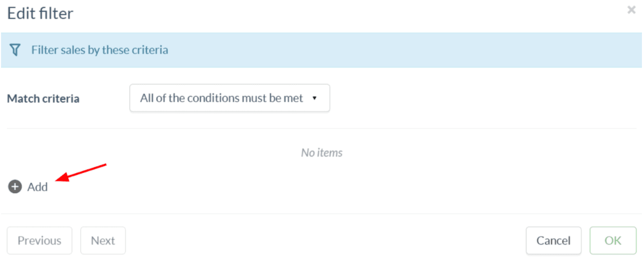Click blank area right of Add link
Viewport: 644px width, 262px height.
pos(257,187)
